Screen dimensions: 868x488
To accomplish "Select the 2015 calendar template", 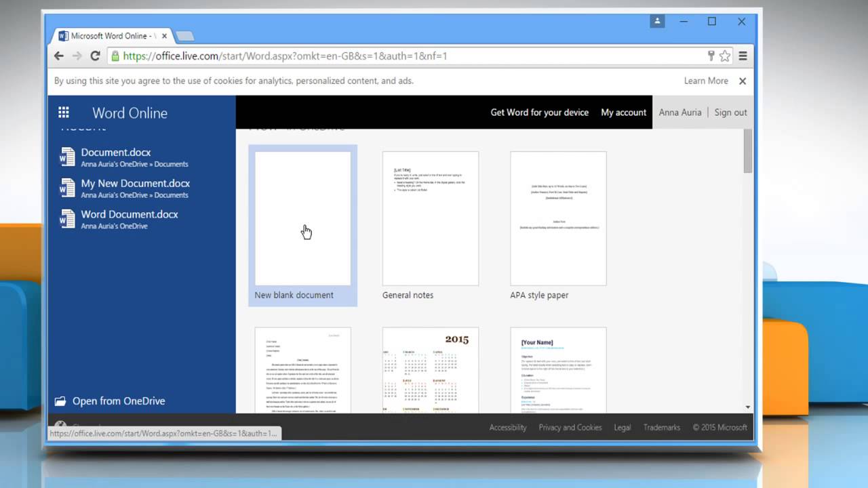I will pos(431,370).
